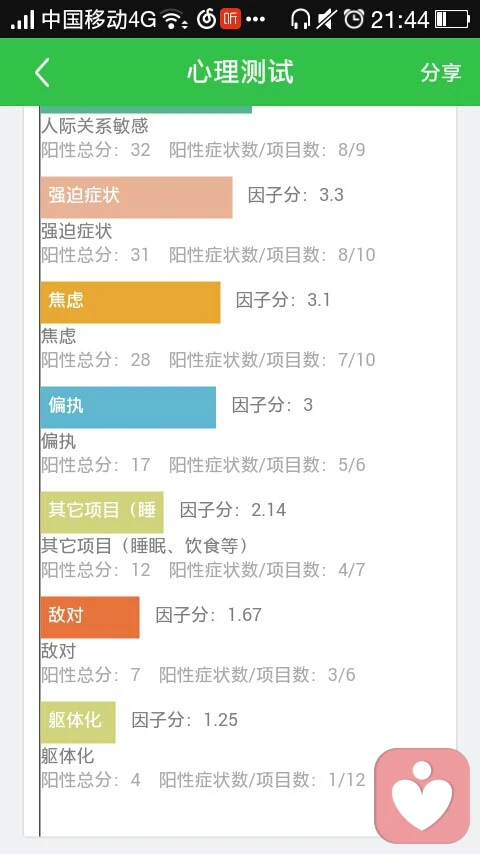Tap the back arrow in the header
The height and width of the screenshot is (854, 480).
(x=42, y=72)
